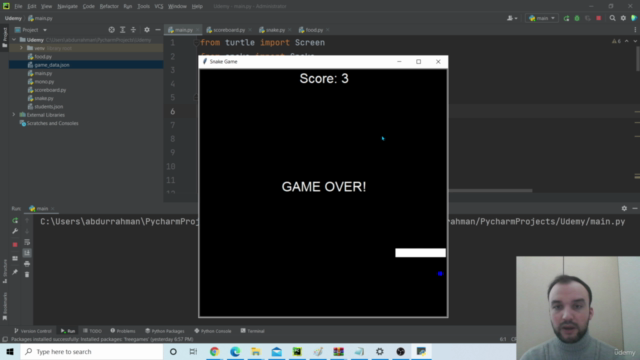Viewport: 640px width, 360px height.
Task: Open Terminal tool window
Action: (253, 331)
